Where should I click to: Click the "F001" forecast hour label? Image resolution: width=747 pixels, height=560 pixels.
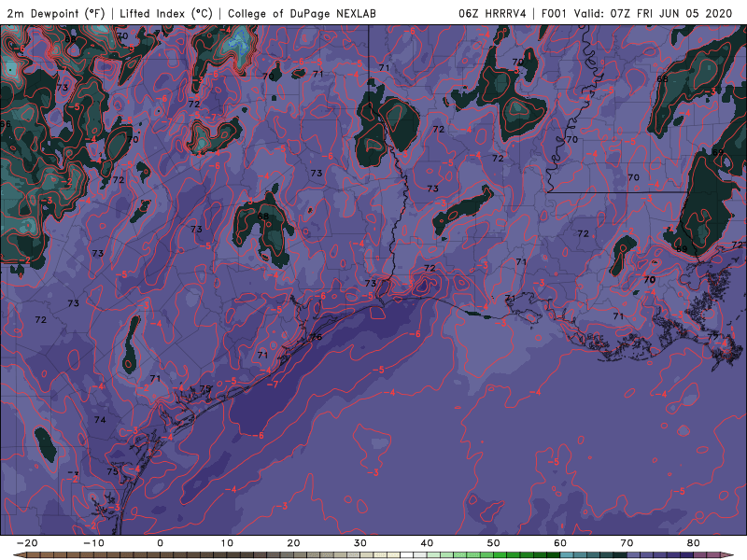[x=554, y=14]
